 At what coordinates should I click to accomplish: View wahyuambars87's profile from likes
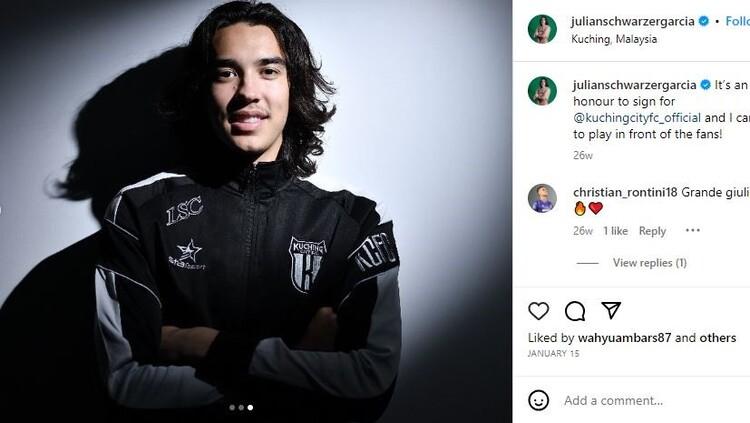coord(624,338)
